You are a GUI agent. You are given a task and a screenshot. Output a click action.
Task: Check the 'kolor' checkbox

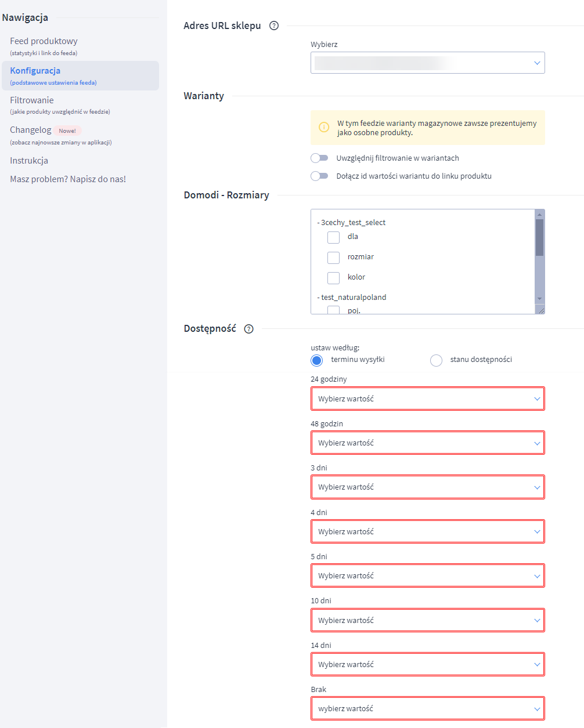pos(333,278)
